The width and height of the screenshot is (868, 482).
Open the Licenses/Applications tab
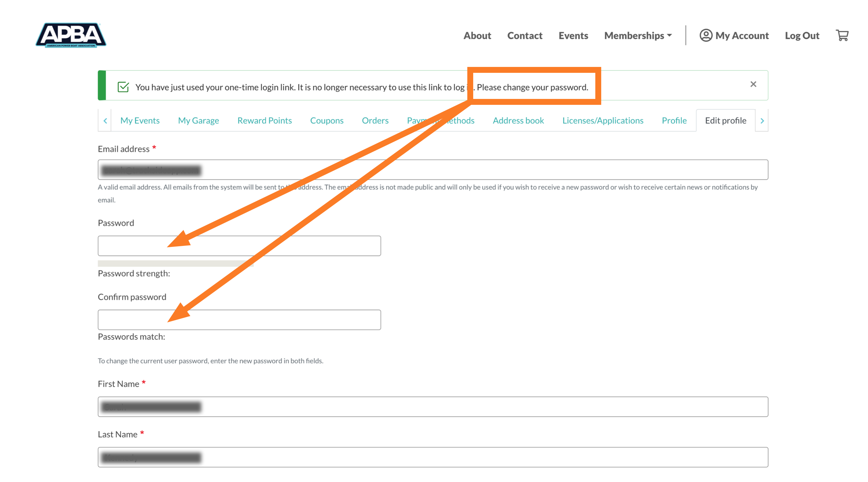click(x=603, y=120)
